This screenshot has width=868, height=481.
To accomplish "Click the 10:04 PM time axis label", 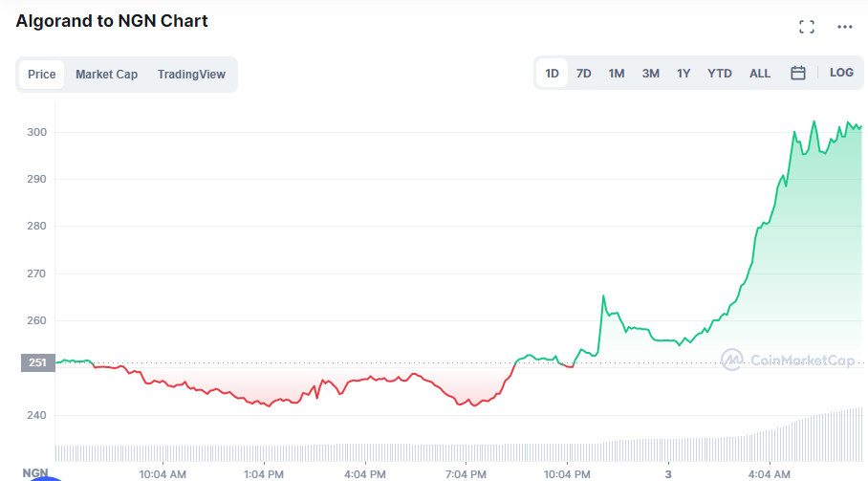I will (567, 474).
